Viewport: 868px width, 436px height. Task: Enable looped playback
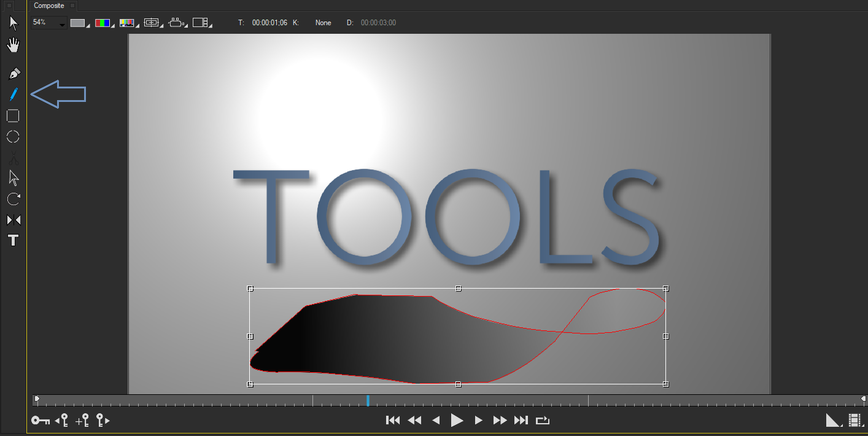pyautogui.click(x=543, y=420)
